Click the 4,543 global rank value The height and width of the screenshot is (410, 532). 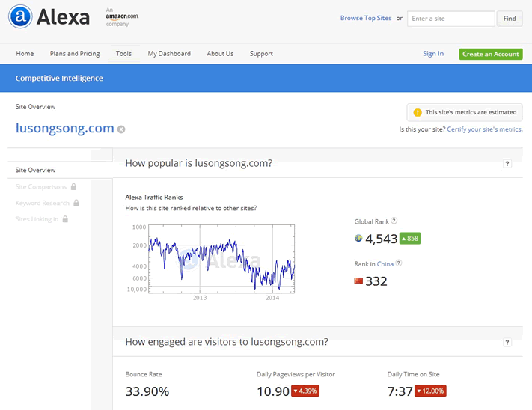[381, 239]
